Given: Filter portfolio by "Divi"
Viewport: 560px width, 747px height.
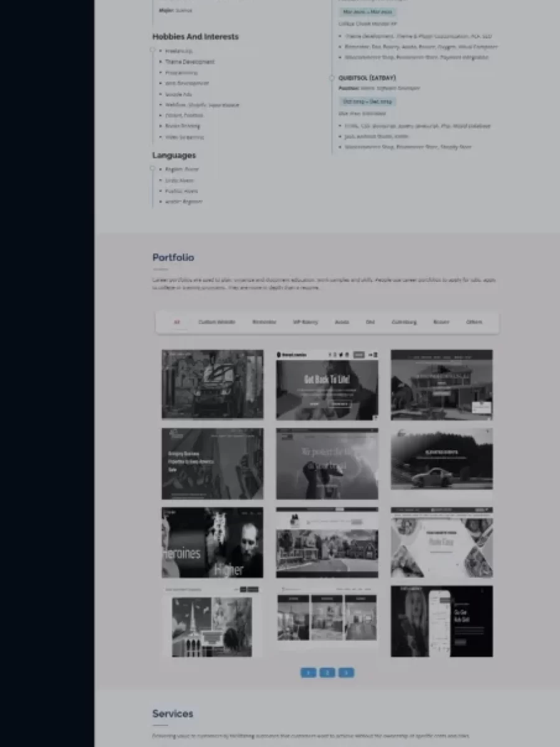Looking at the screenshot, I should [371, 322].
